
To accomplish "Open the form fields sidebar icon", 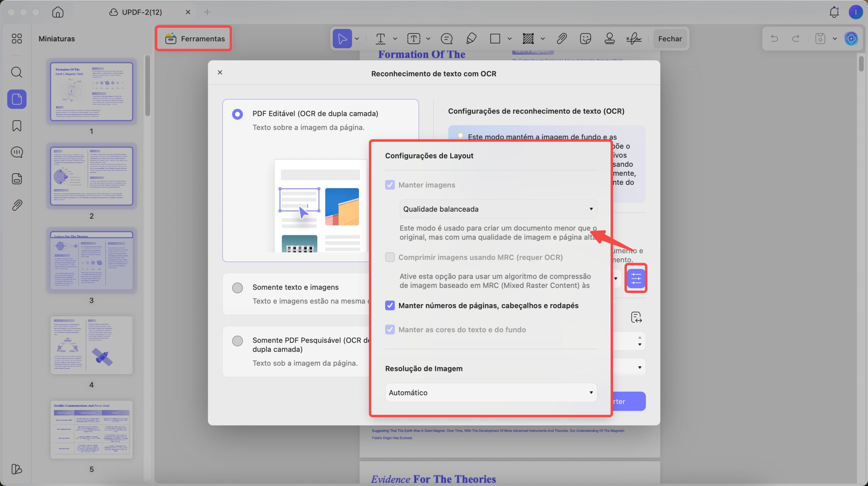I will coord(17,179).
